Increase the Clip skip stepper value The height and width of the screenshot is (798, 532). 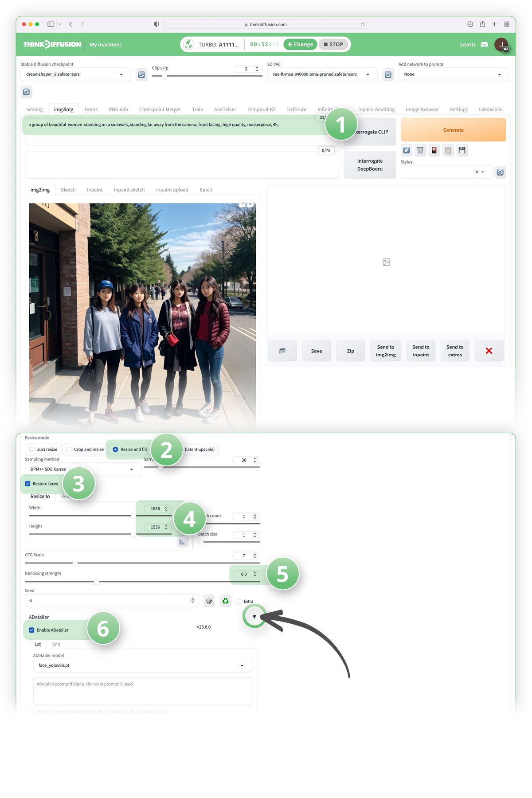[x=257, y=67]
